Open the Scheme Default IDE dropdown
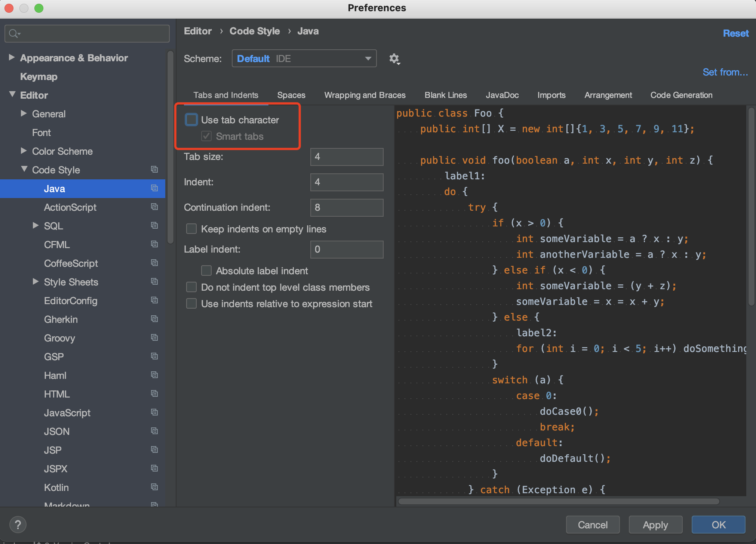This screenshot has height=544, width=756. [304, 59]
